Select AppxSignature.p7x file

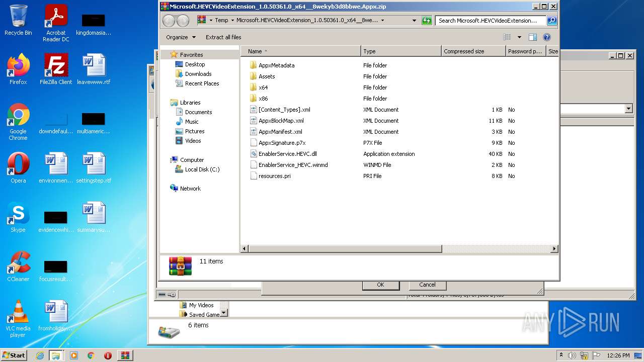click(x=282, y=143)
